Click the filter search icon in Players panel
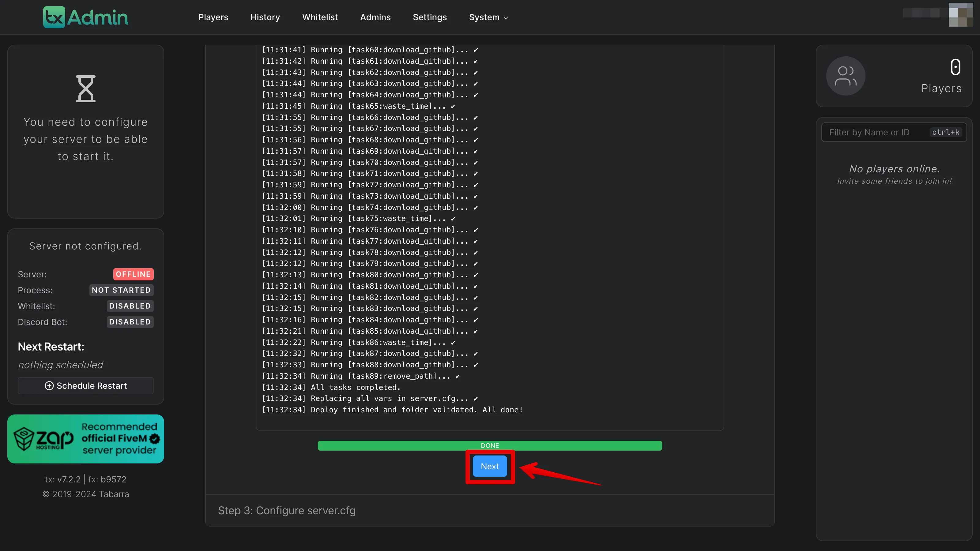The height and width of the screenshot is (551, 980). point(894,133)
